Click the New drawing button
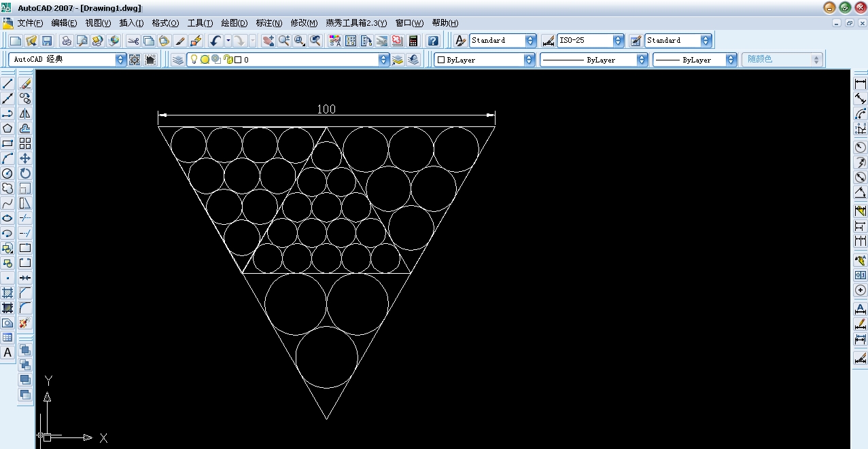 (16, 41)
